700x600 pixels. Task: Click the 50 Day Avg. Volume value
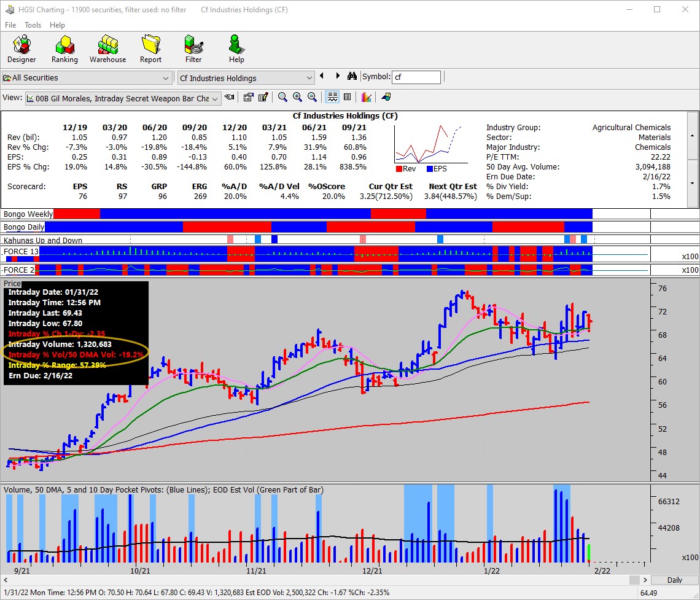coord(653,167)
